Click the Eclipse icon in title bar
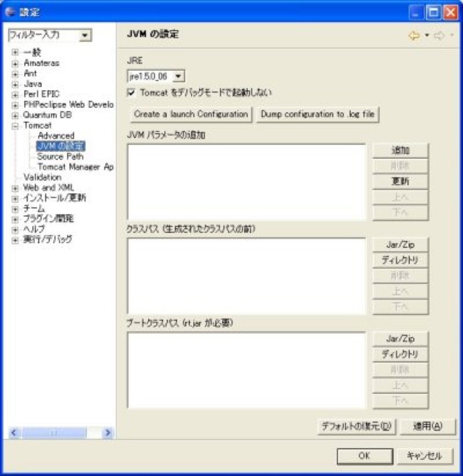Screen dimensions: 463x476 tap(10, 12)
